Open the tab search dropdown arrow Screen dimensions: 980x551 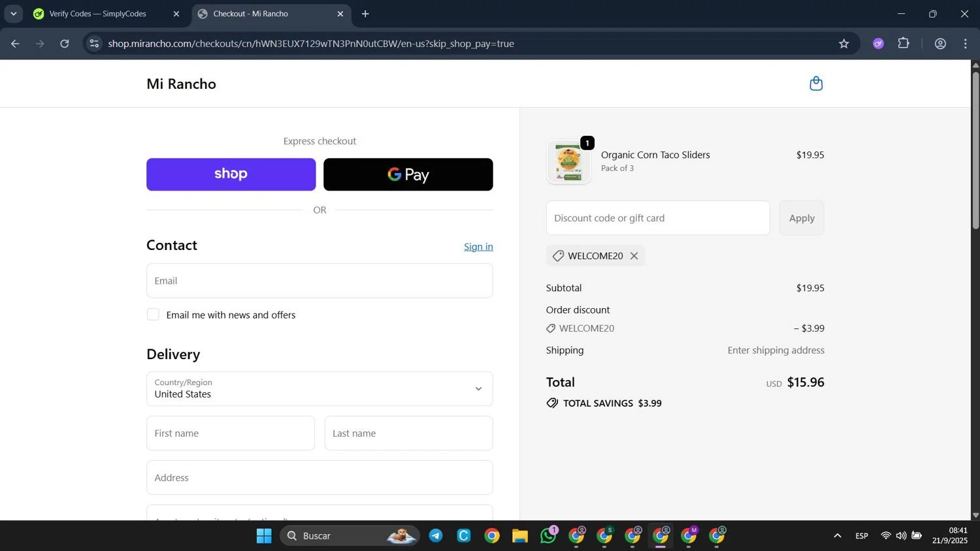point(13,14)
